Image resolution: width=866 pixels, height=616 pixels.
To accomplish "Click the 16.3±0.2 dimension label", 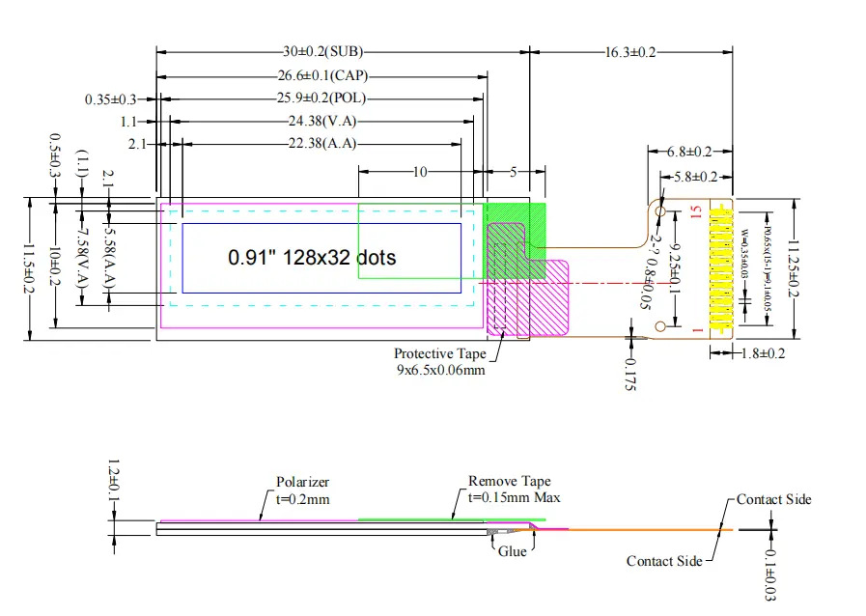I will (630, 52).
